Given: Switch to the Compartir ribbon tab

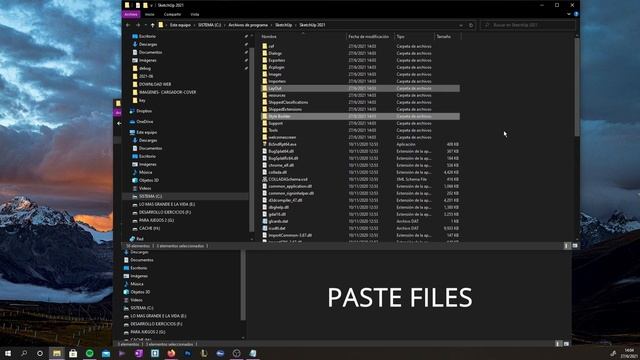Looking at the screenshot, I should (x=172, y=14).
